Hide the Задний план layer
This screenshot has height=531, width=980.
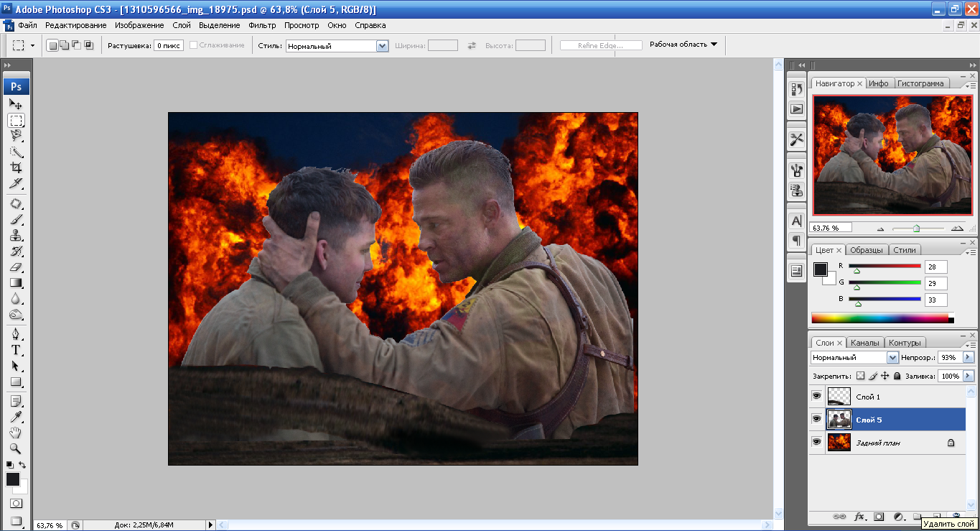click(x=816, y=443)
